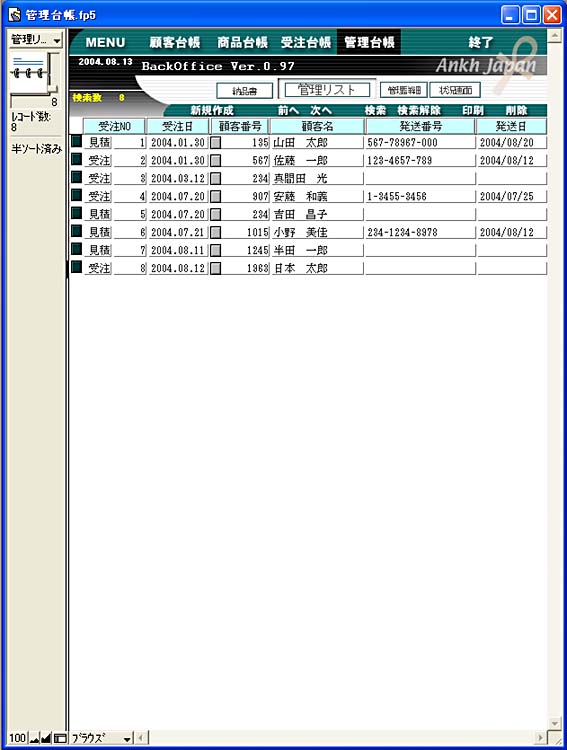
Task: Click the 新規作成 button
Action: coord(212,110)
